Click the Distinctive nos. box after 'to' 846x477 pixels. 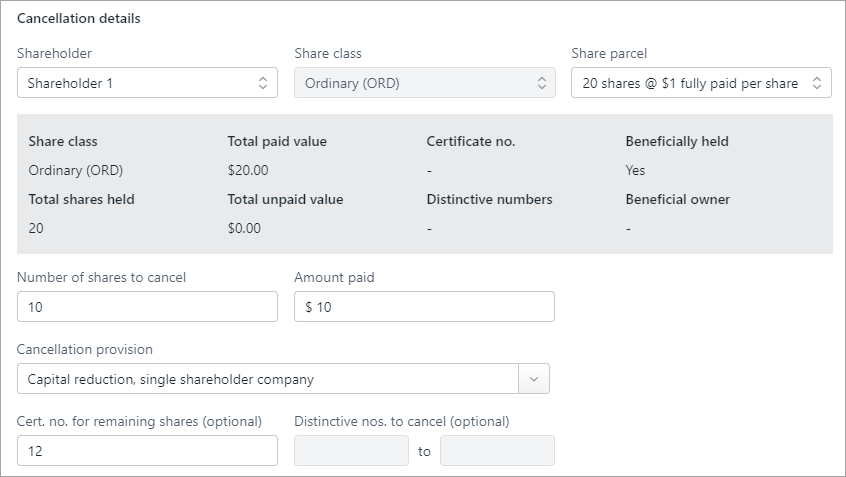[x=497, y=451]
